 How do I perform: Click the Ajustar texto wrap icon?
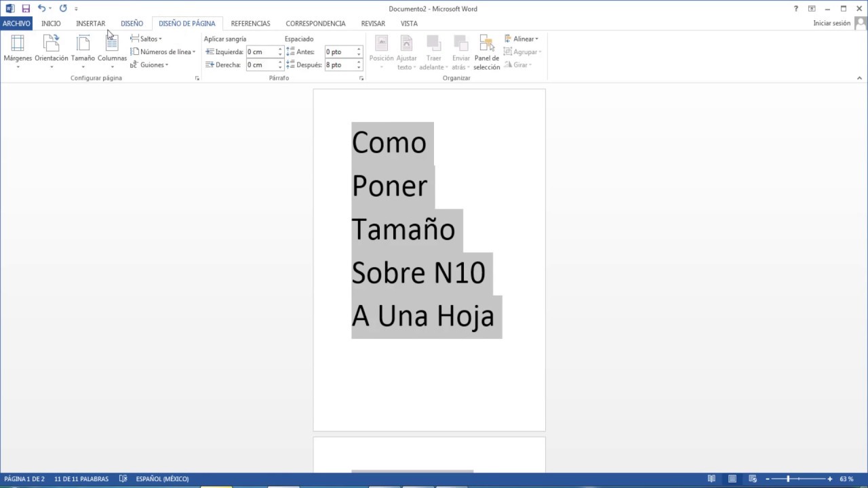pyautogui.click(x=406, y=52)
